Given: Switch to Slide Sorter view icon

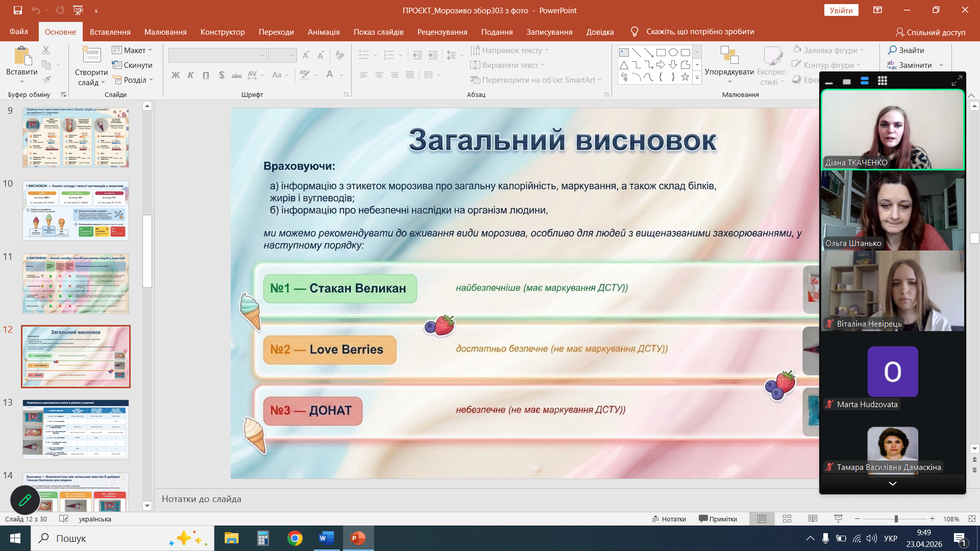Looking at the screenshot, I should coord(787,519).
